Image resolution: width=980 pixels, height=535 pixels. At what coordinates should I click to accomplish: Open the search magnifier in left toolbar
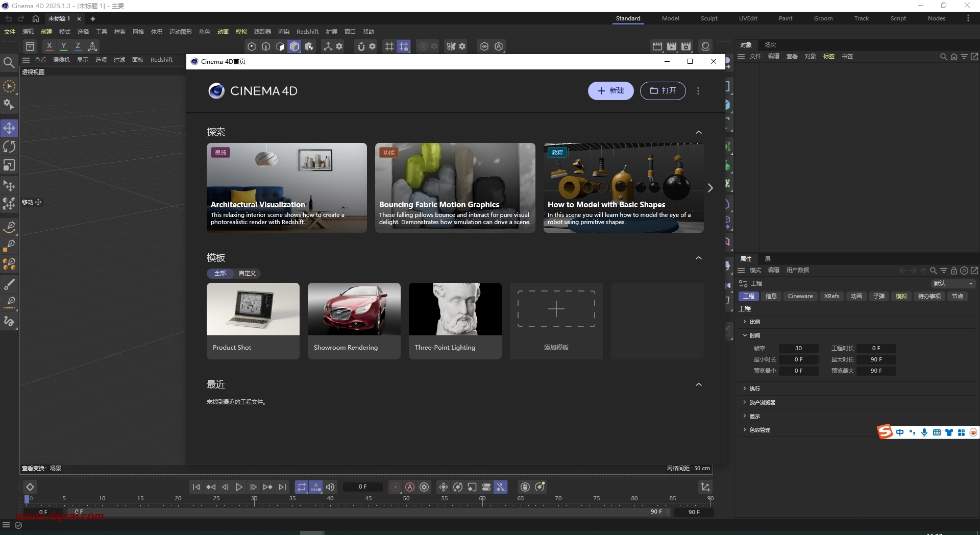9,63
